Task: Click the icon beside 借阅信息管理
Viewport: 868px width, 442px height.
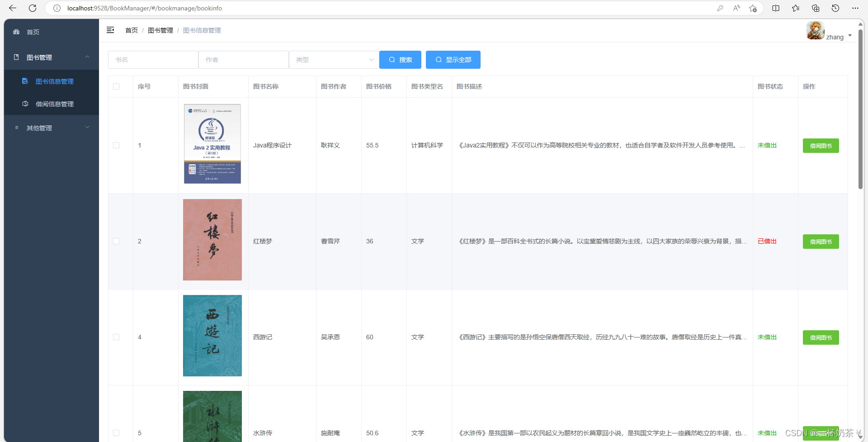Action: tap(25, 104)
